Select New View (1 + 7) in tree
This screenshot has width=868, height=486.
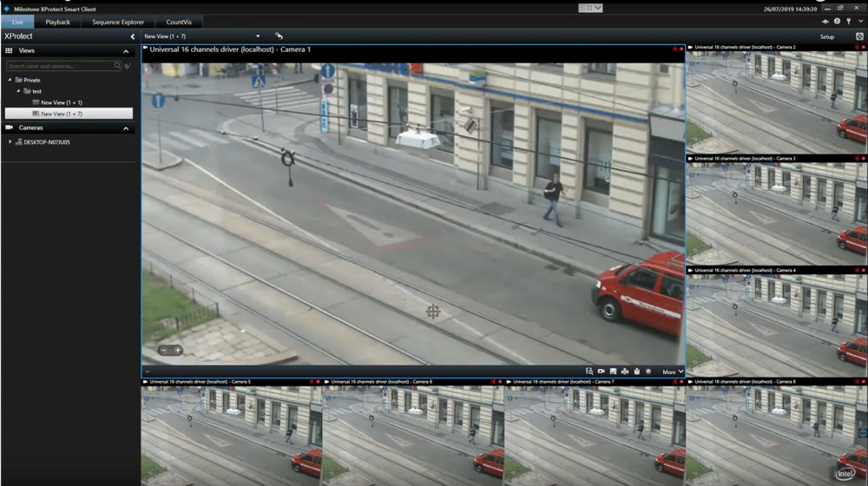point(69,114)
